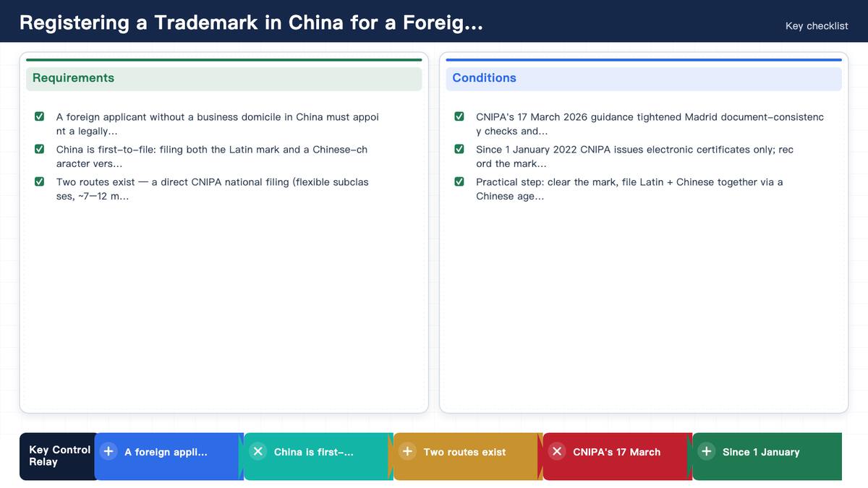
Task: Select the 'A foreign appli...' blue step
Action: 169,457
